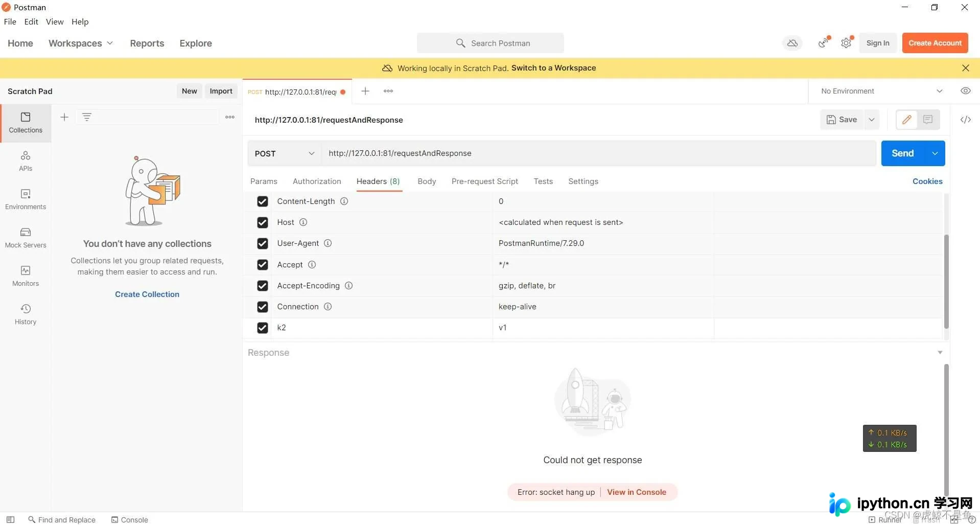
Task: Click the plus icon to add collection
Action: tap(64, 117)
